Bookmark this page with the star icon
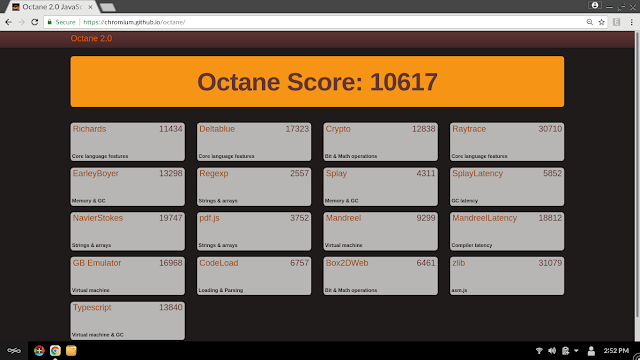Viewport: 640px width, 360px height. [601, 22]
